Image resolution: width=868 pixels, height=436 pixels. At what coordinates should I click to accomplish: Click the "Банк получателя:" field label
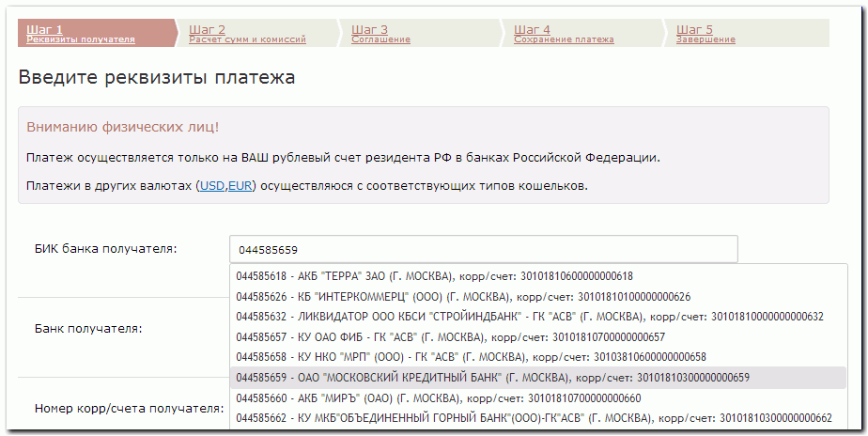coord(87,329)
